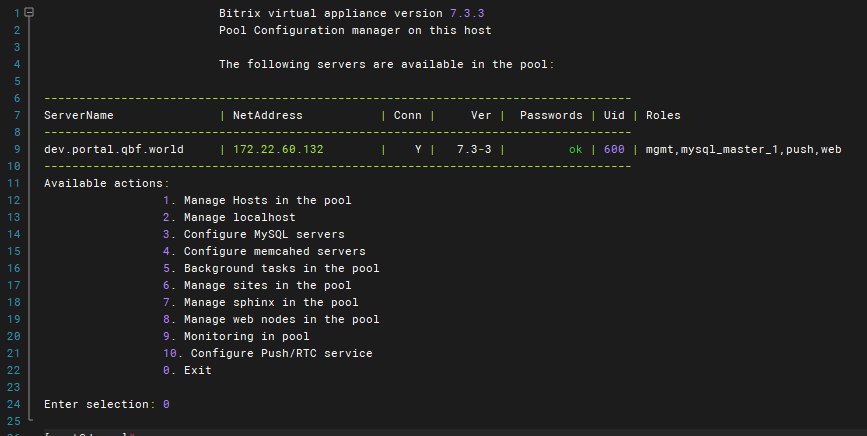867x436 pixels.
Task: Click '3. Configure MySQL servers' option
Action: coord(254,234)
